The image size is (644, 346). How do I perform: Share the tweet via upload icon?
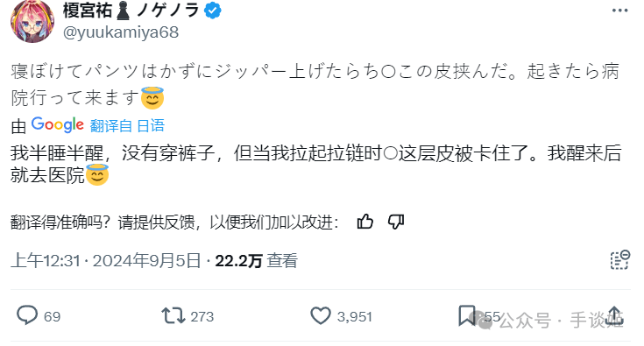coord(614,316)
